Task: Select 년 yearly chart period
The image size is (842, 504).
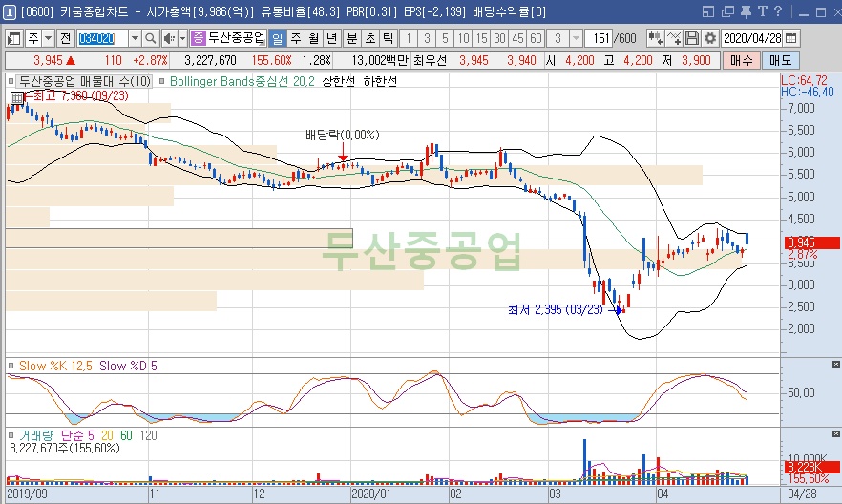Action: point(332,38)
